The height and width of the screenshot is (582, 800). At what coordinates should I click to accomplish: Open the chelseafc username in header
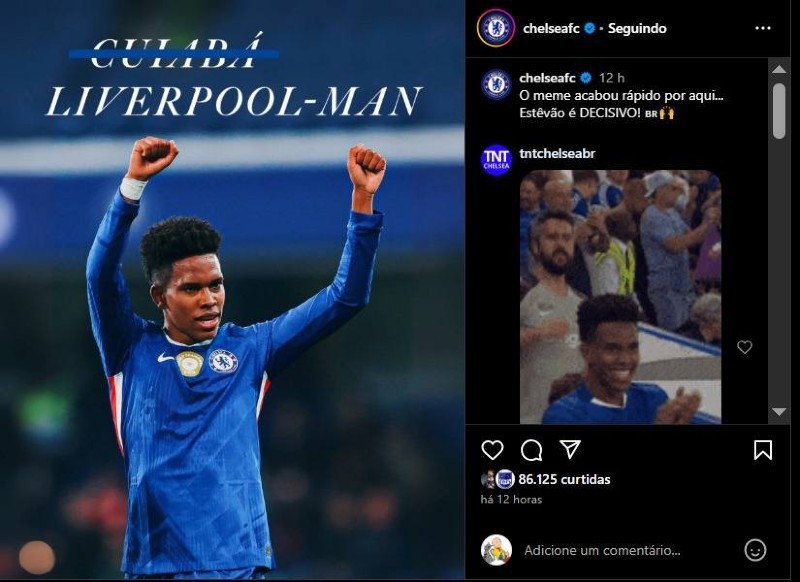[551, 29]
